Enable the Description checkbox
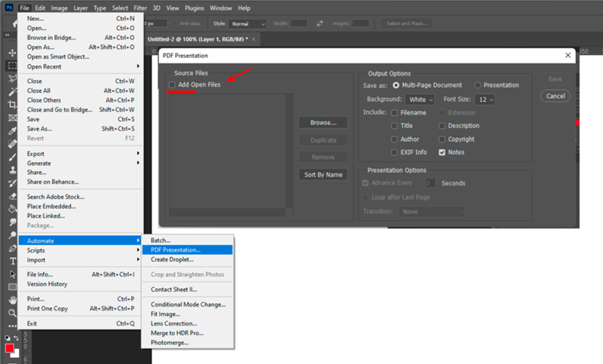 pyautogui.click(x=442, y=126)
